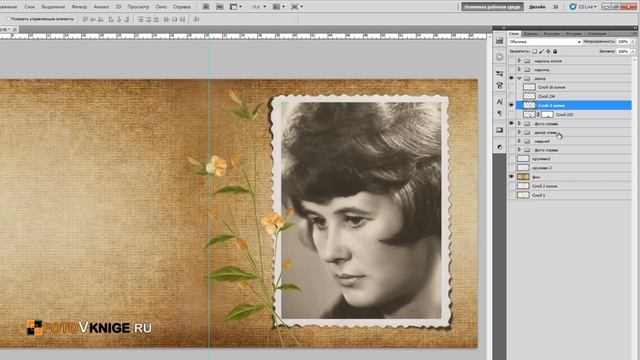Click the Distribute left edges icon
Viewport: 640px width, 360px height.
[167, 19]
